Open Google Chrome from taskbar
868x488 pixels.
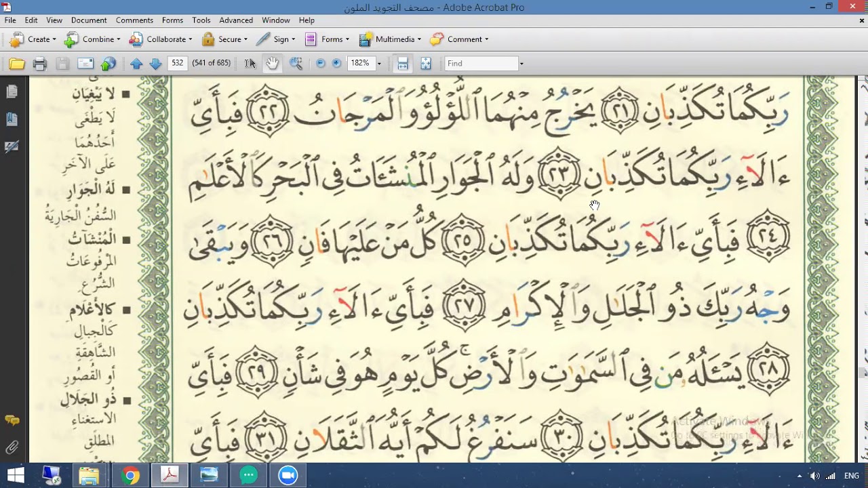point(130,475)
